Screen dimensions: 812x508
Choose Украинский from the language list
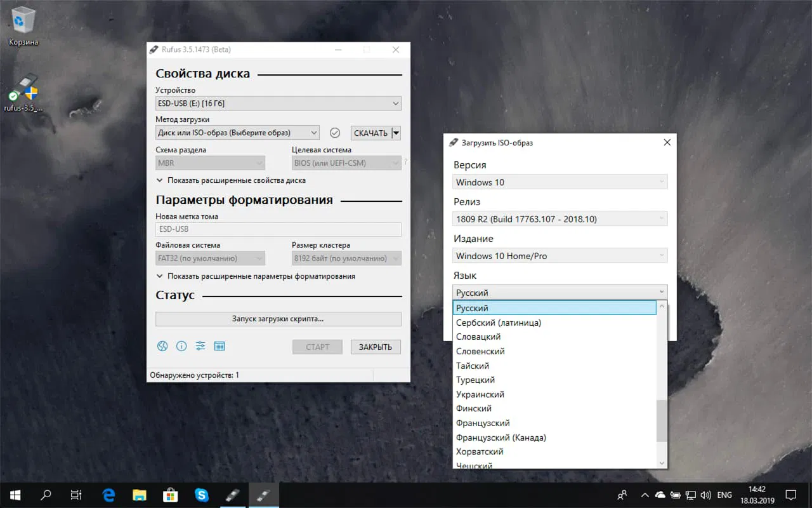coord(554,394)
